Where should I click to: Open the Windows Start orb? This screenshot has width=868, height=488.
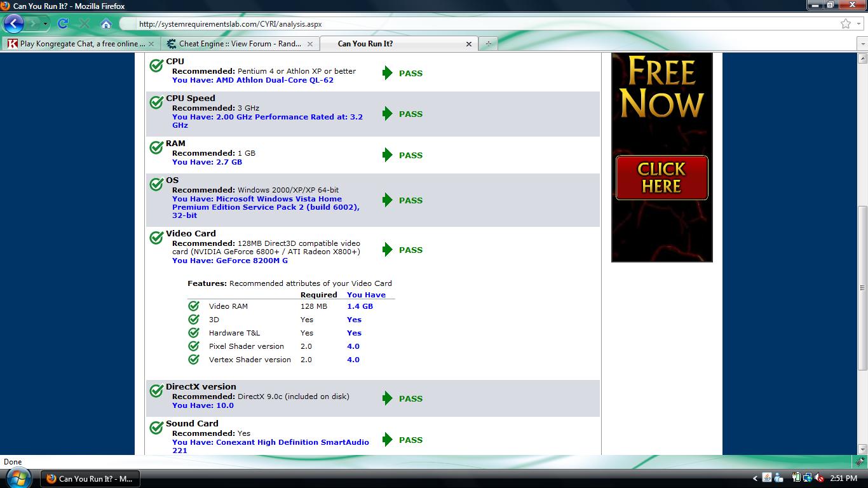point(18,477)
